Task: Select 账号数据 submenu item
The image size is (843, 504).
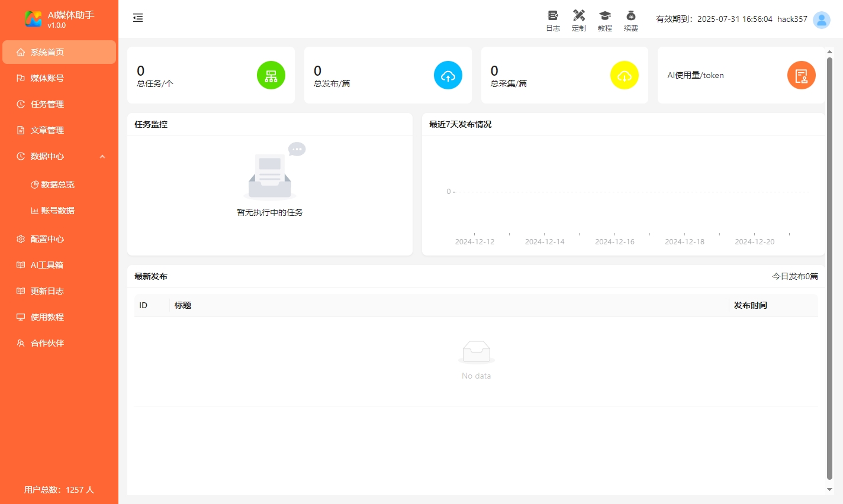Action: click(x=59, y=211)
